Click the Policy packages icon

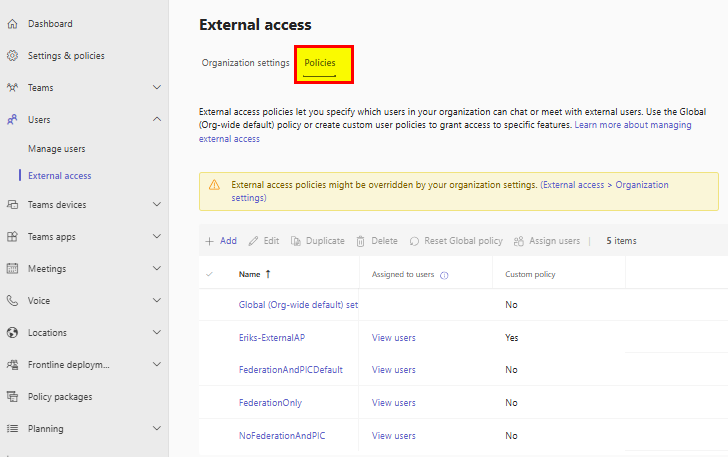[x=12, y=397]
